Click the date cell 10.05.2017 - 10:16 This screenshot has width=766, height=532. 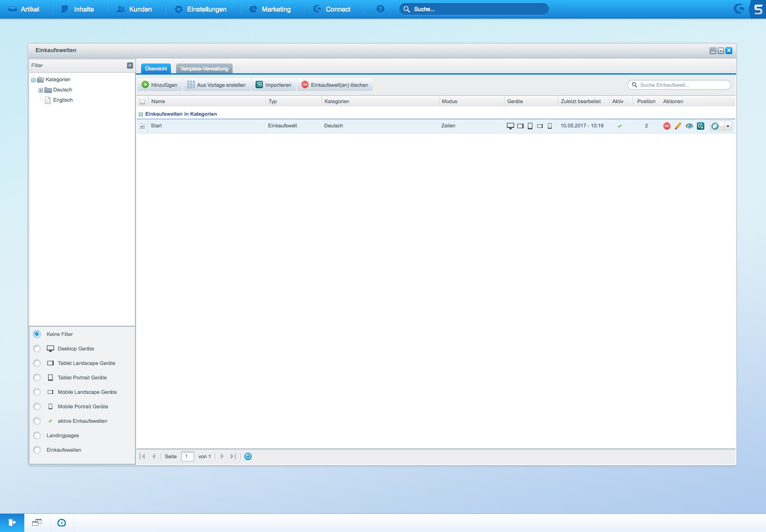pos(582,126)
